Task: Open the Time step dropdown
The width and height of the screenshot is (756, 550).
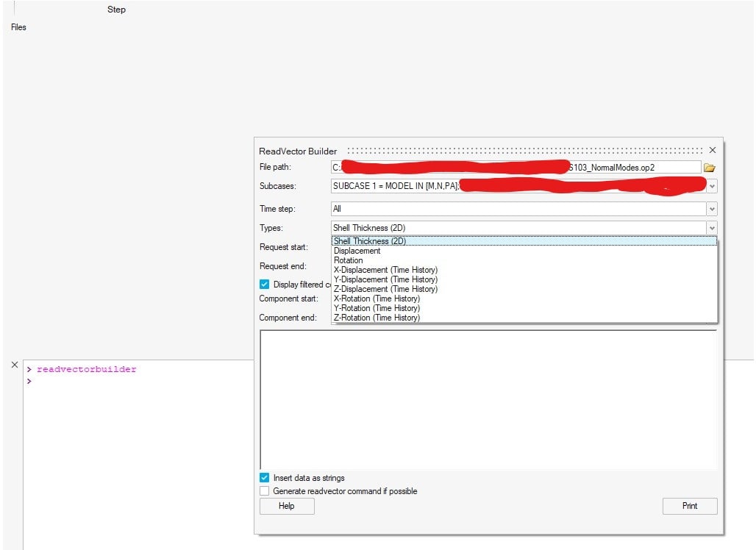Action: [711, 209]
